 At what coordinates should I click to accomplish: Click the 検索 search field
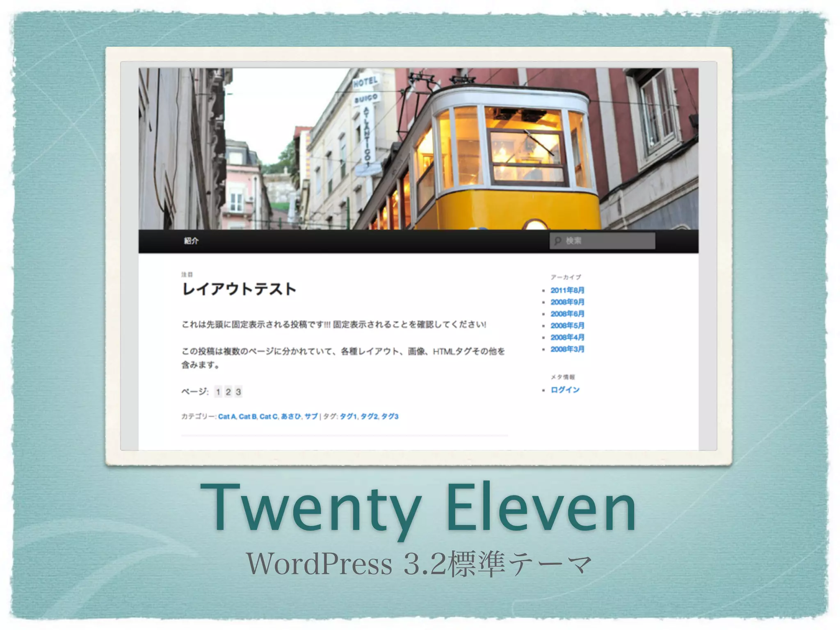(x=602, y=241)
